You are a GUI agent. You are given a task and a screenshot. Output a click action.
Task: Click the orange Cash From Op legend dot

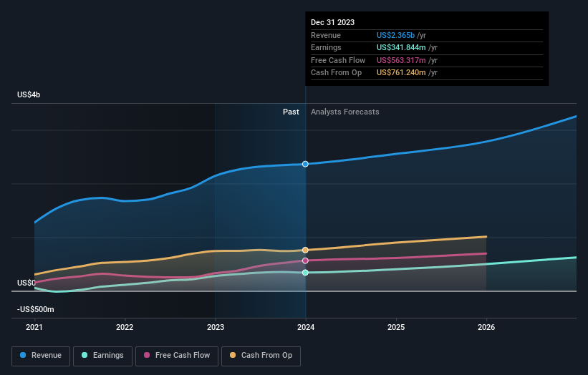coord(233,355)
